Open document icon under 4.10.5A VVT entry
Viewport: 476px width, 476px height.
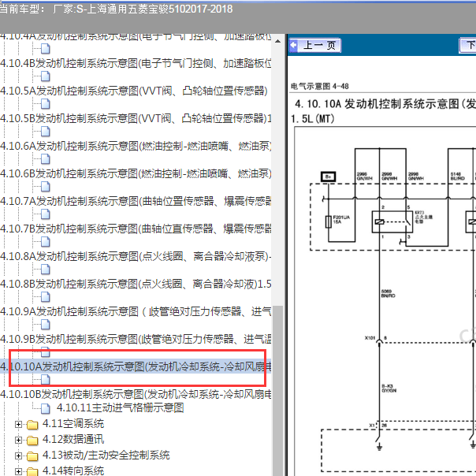[45, 104]
